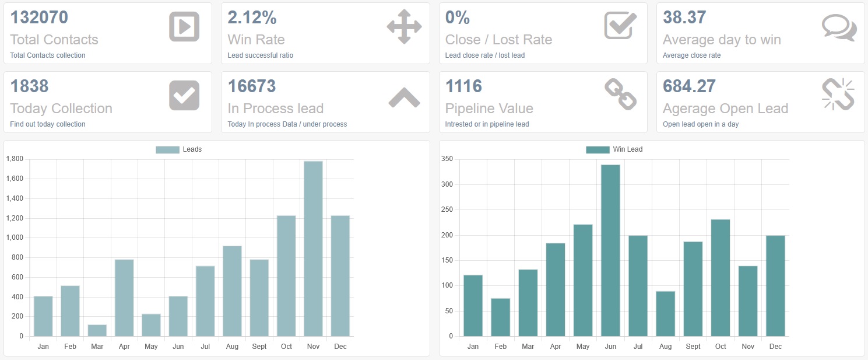Click the 2.12% Win Rate value
Viewport: 868px width, 360px height.
point(252,18)
